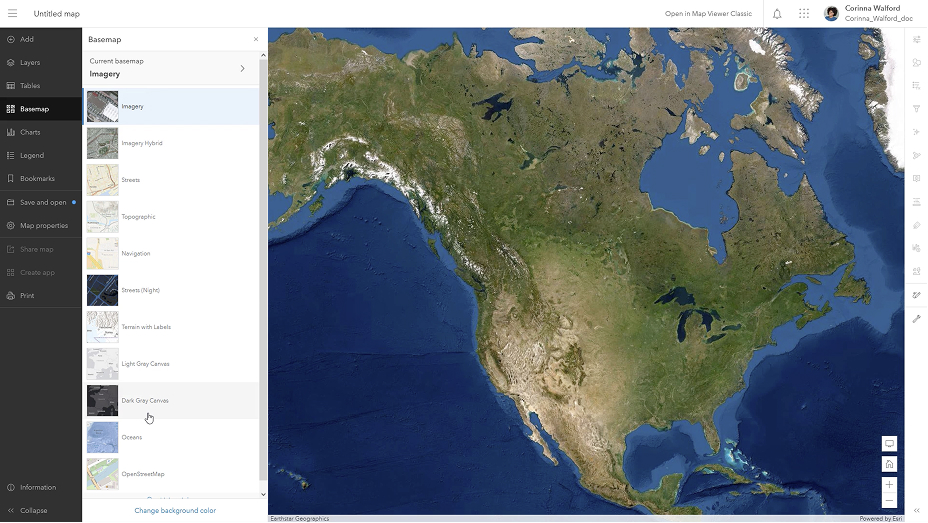Click the scrollbar up arrow
The height and width of the screenshot is (523, 928).
click(x=263, y=55)
